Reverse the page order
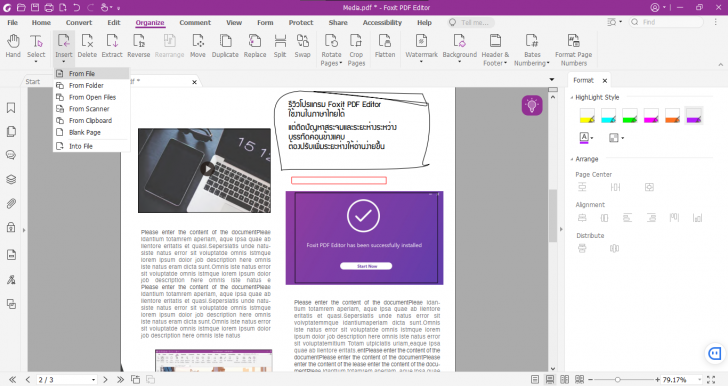 click(x=138, y=46)
